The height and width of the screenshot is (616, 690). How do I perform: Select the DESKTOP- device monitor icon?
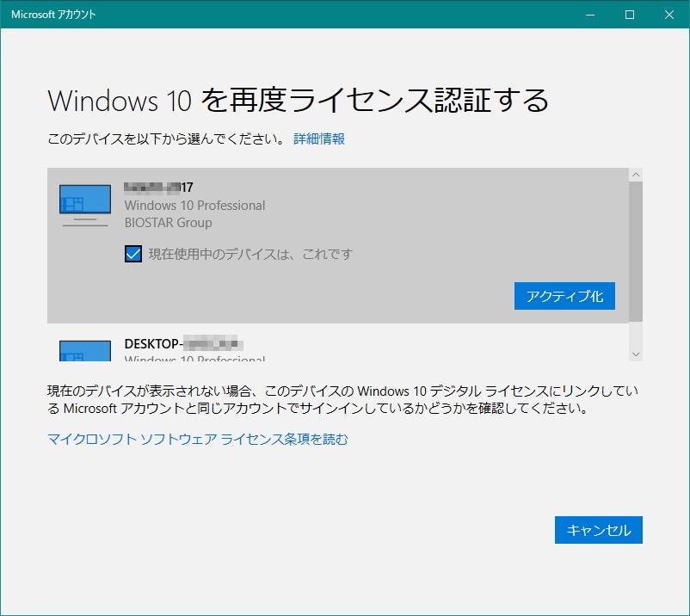click(85, 351)
